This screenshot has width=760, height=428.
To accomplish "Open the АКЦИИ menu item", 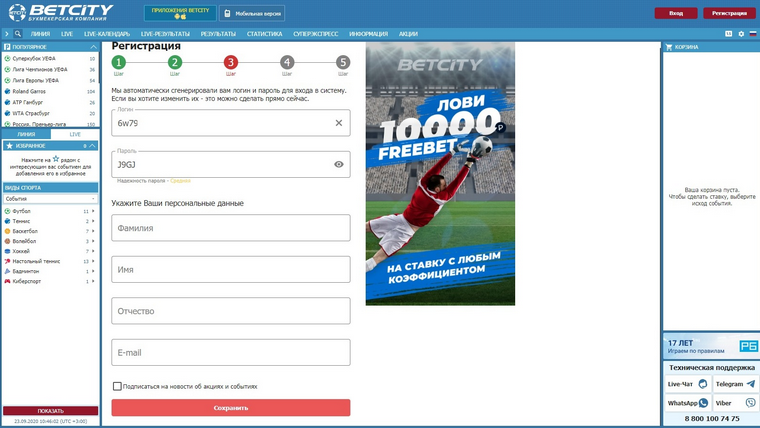I will [408, 34].
